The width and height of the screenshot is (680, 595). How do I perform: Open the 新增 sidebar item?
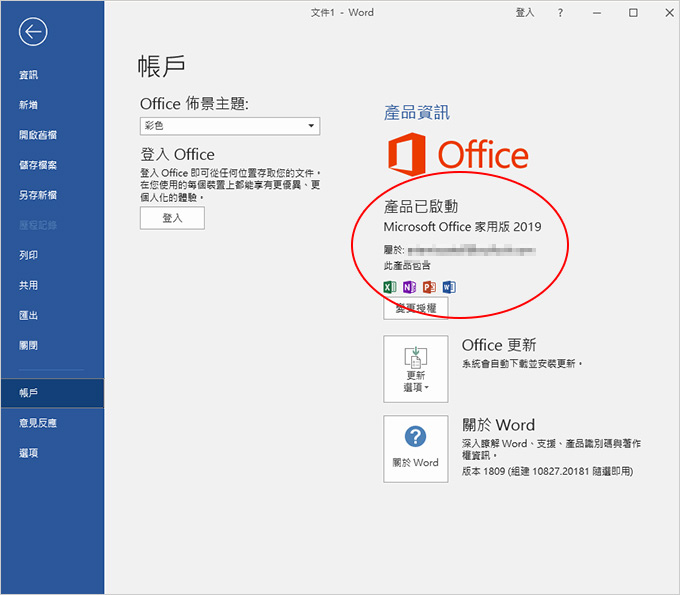coord(29,105)
